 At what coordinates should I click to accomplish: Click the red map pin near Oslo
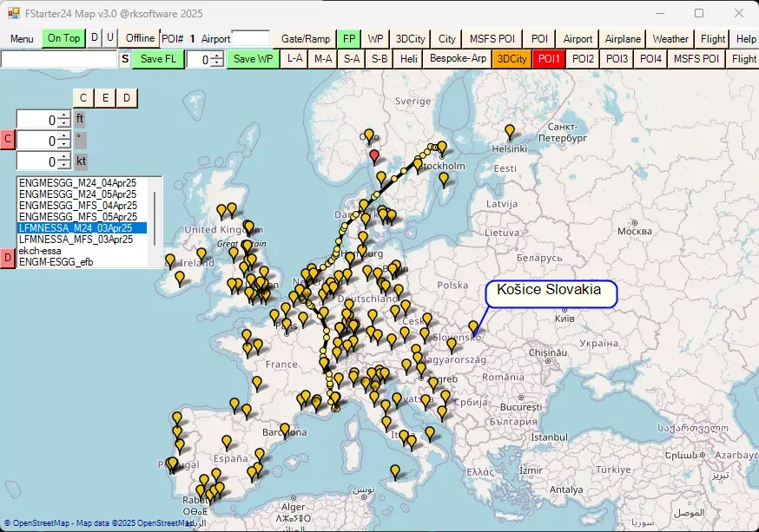point(374,156)
